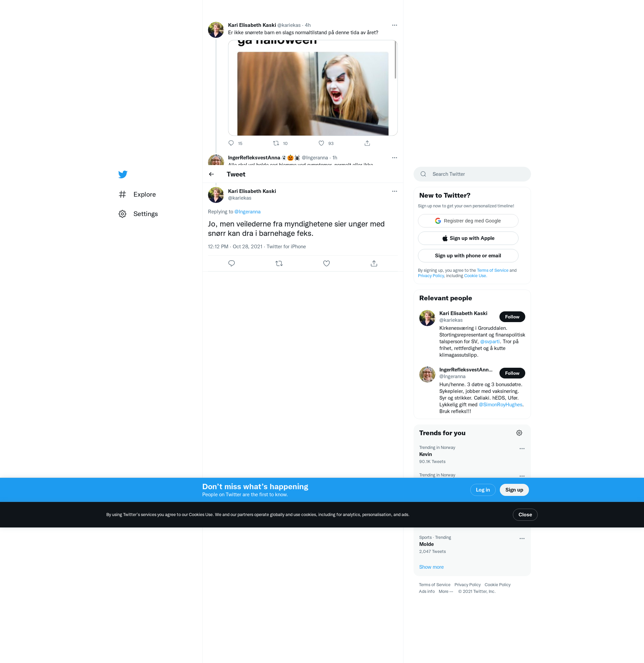Screen dimensions: 644x663
Task: Retweet the main reply tweet
Action: (x=279, y=263)
